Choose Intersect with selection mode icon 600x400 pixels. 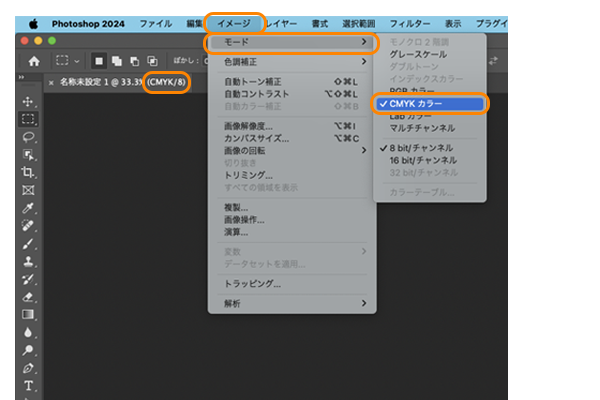152,61
